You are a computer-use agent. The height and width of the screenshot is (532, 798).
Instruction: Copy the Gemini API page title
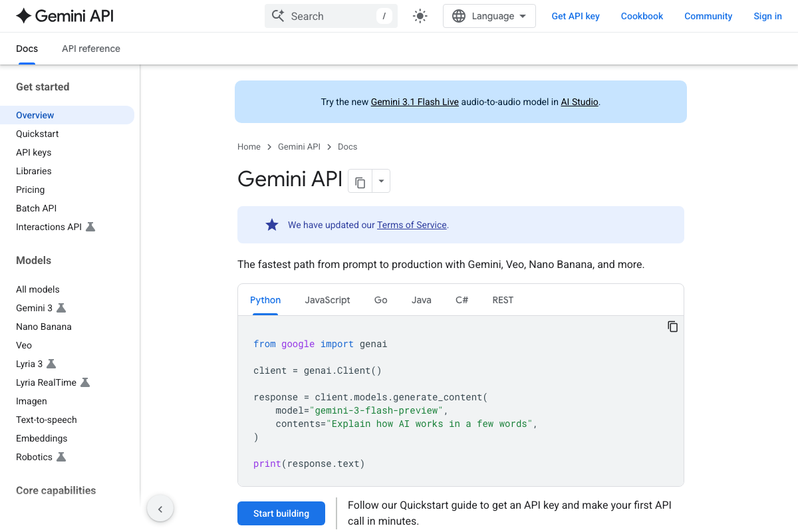click(x=360, y=181)
